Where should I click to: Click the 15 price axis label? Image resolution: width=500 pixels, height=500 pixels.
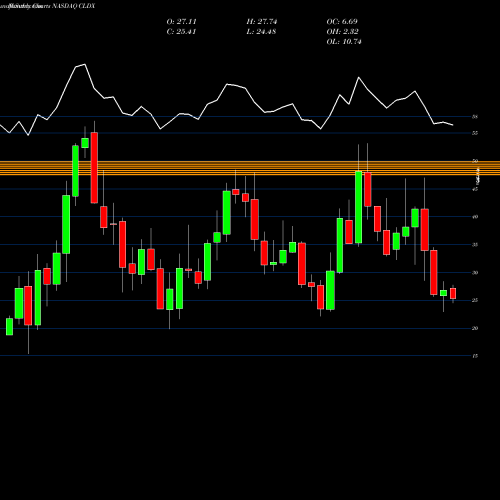click(475, 356)
